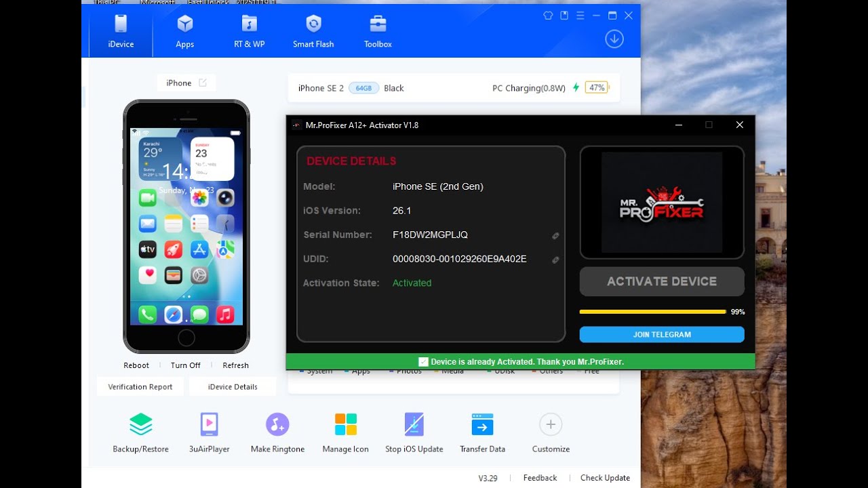Click Mail icon on phone preview
868x488 pixels.
point(148,224)
